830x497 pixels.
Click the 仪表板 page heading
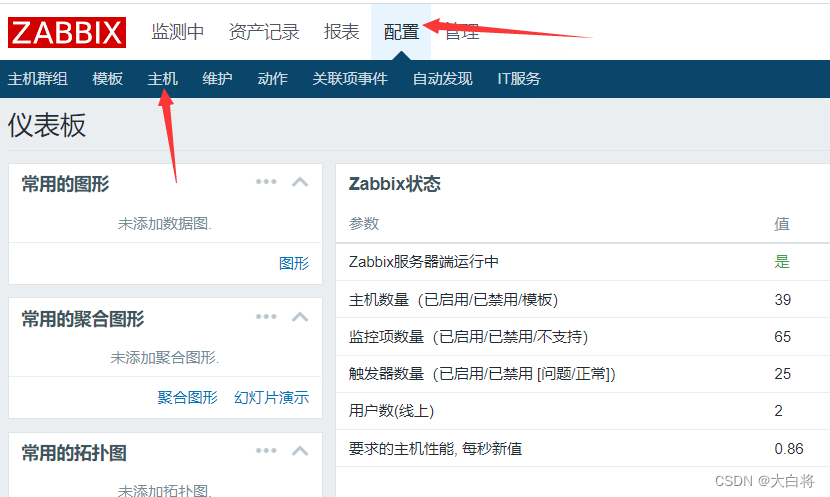47,126
